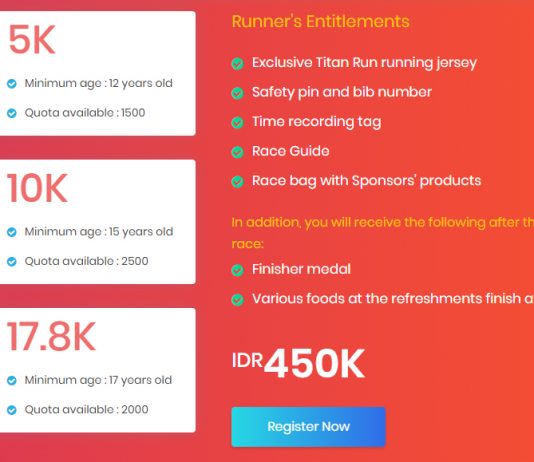
Task: Click blue check icon next to 12 years old
Action: tap(12, 84)
